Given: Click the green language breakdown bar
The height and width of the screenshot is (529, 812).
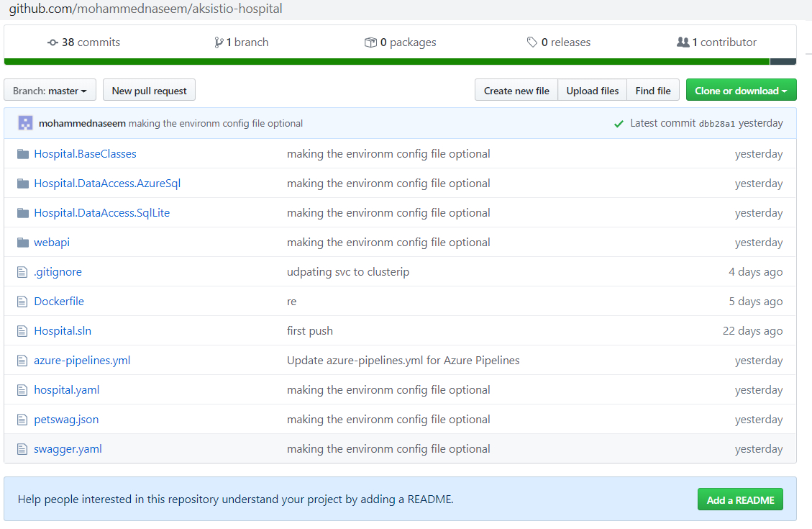Looking at the screenshot, I should (x=387, y=62).
